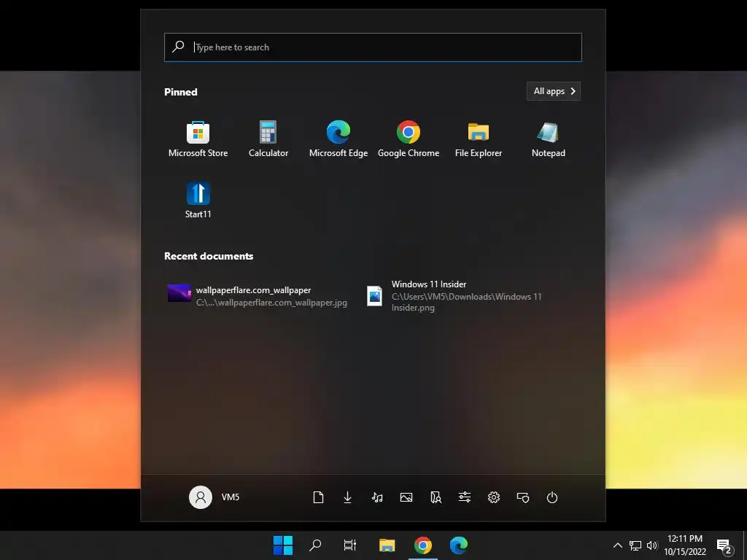Image resolution: width=747 pixels, height=560 pixels.
Task: Open recent document Windows 11 Insider
Action: click(x=455, y=296)
